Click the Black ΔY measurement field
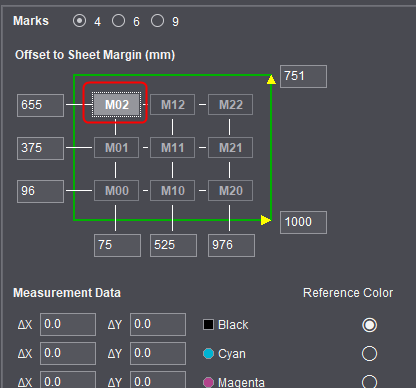Viewport: 416px width, 388px height. [x=158, y=324]
